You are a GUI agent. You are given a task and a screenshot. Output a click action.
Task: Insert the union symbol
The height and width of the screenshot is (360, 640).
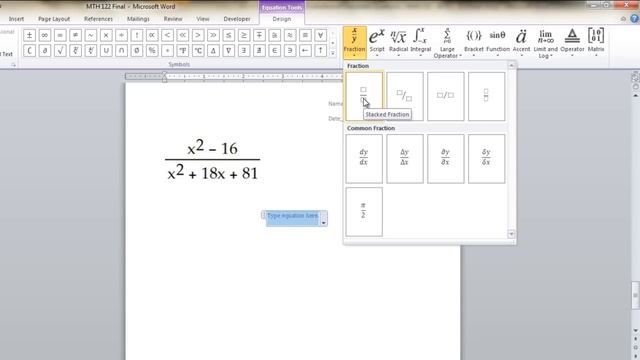coord(106,51)
